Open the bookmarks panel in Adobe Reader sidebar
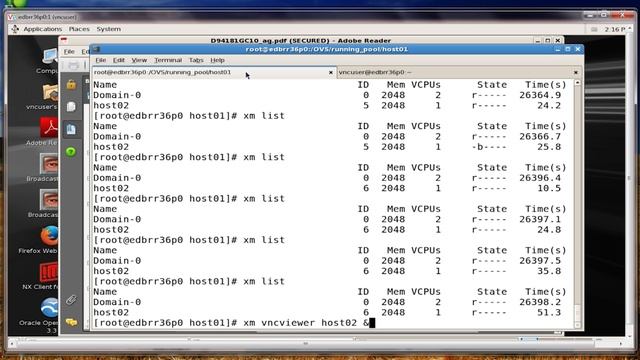640x360 pixels. 71,129
